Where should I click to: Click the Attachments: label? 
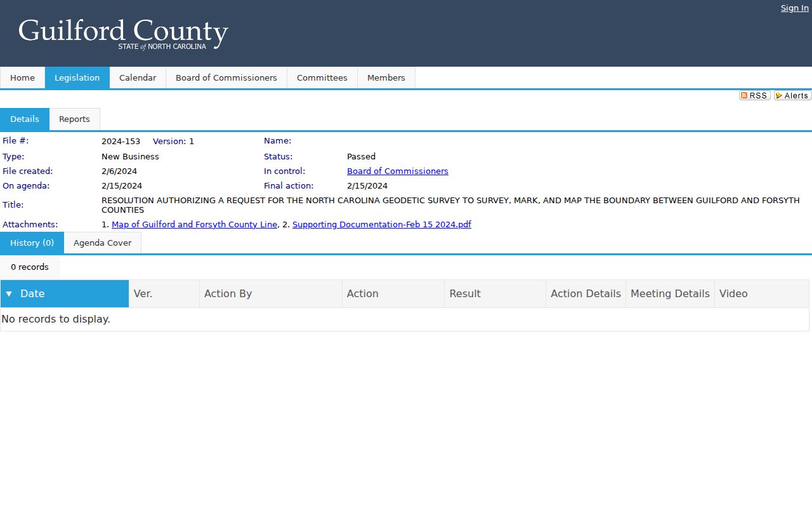(30, 225)
